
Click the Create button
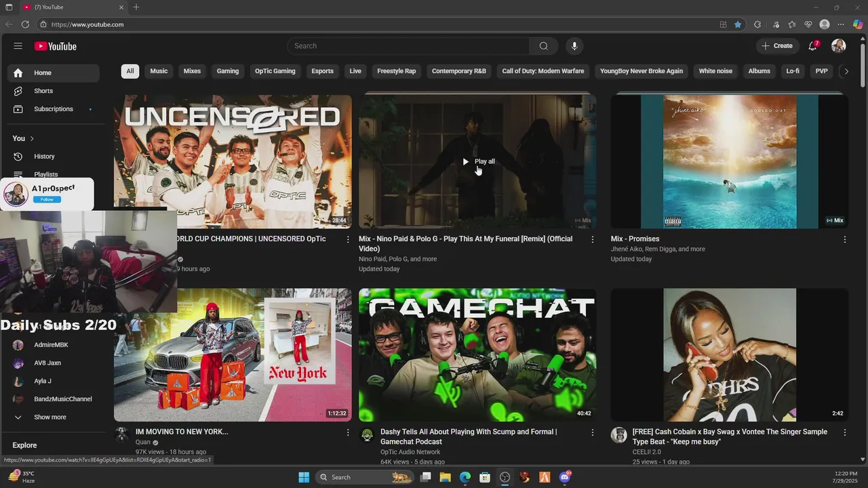click(777, 46)
